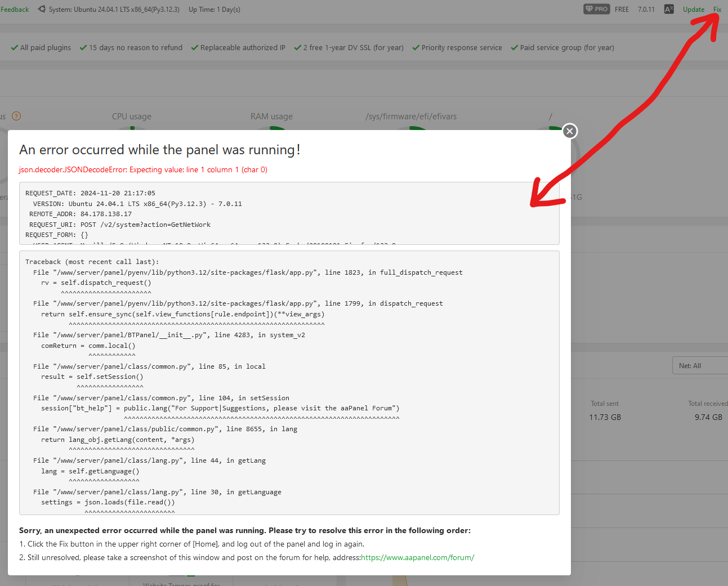Click the 7.0.11 version number
The width and height of the screenshot is (728, 586).
(646, 10)
